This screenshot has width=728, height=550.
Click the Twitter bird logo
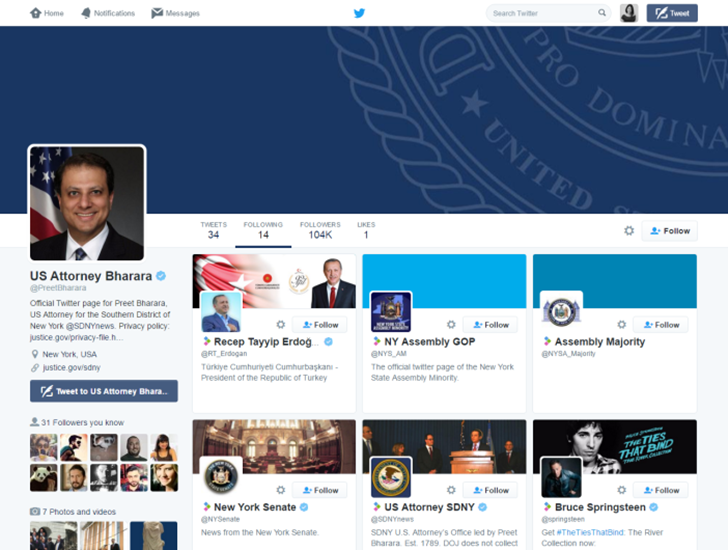click(x=359, y=13)
